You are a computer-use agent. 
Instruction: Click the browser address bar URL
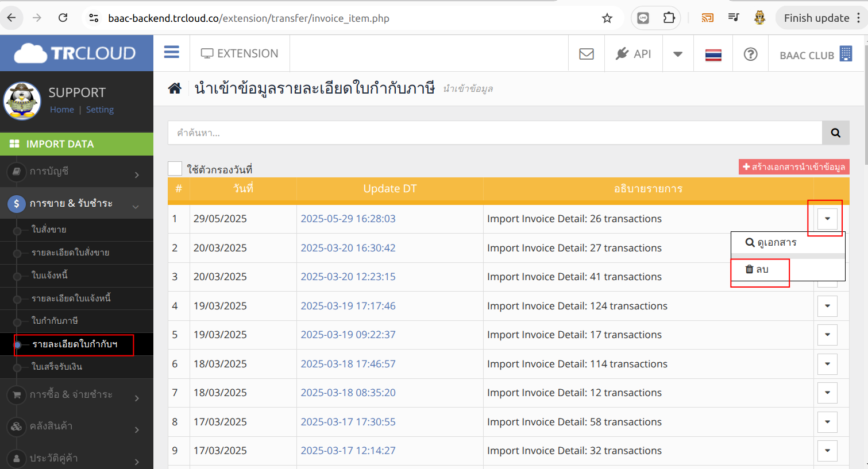pyautogui.click(x=249, y=18)
